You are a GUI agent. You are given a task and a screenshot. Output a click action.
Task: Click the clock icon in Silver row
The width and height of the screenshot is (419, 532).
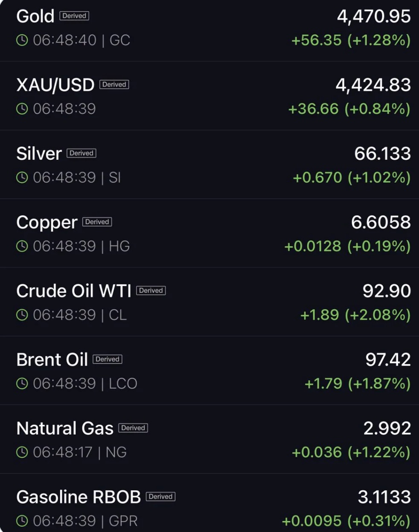coord(22,177)
